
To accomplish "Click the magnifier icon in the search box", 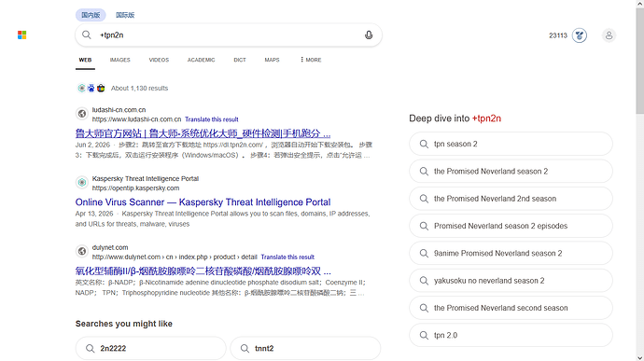I will click(x=86, y=35).
